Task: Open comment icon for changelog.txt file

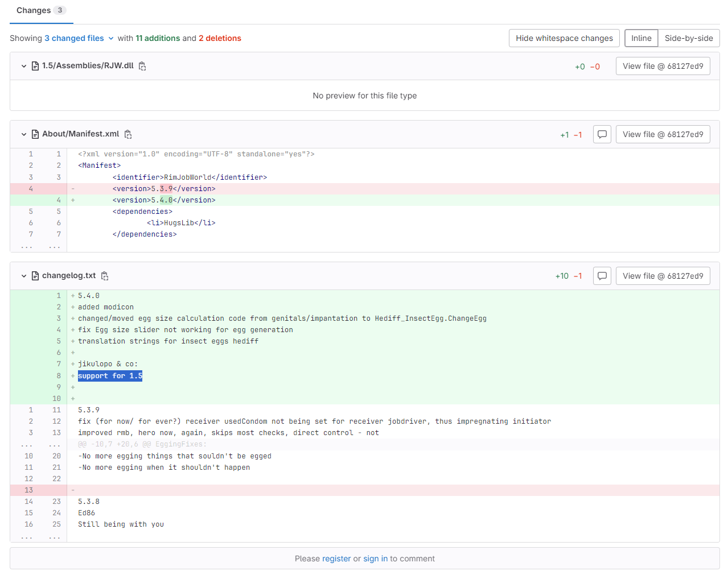Action: point(602,276)
